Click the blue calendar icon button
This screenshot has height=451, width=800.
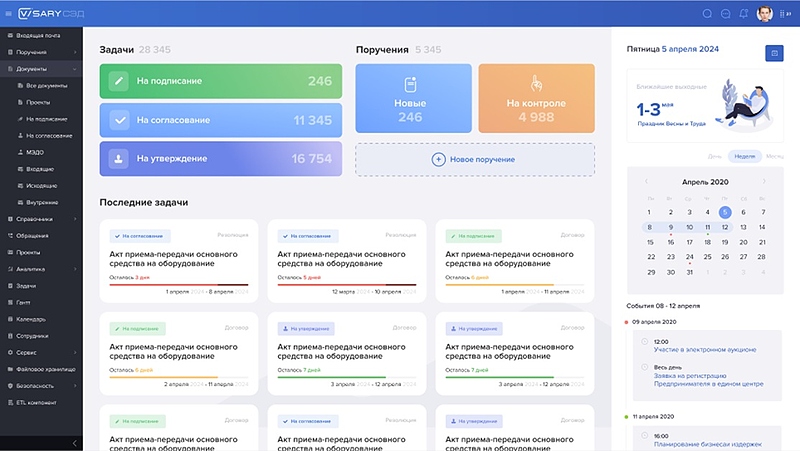pyautogui.click(x=773, y=53)
